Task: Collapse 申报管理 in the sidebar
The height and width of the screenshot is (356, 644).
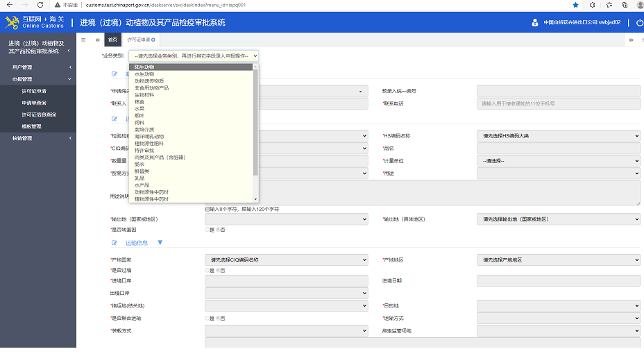Action: 37,79
